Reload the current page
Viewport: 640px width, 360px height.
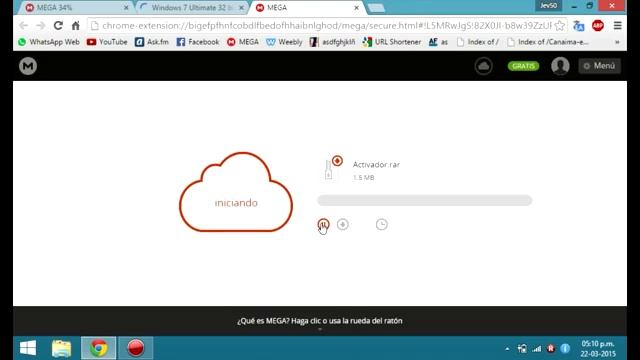coord(58,26)
